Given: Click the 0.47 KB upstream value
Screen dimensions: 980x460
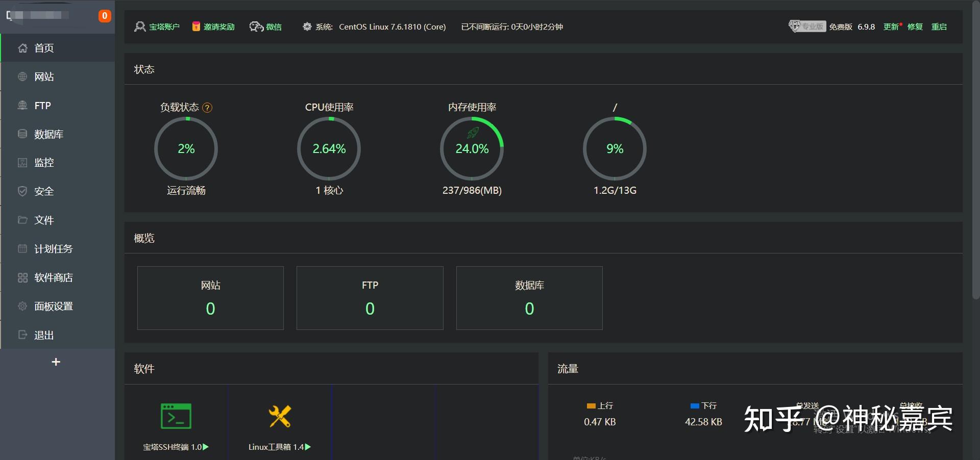Looking at the screenshot, I should (600, 422).
